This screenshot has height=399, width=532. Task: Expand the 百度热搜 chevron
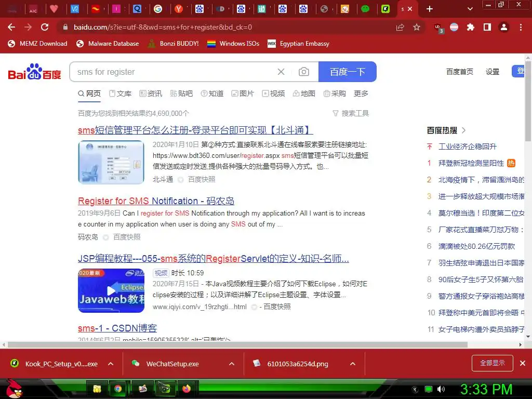[464, 130]
